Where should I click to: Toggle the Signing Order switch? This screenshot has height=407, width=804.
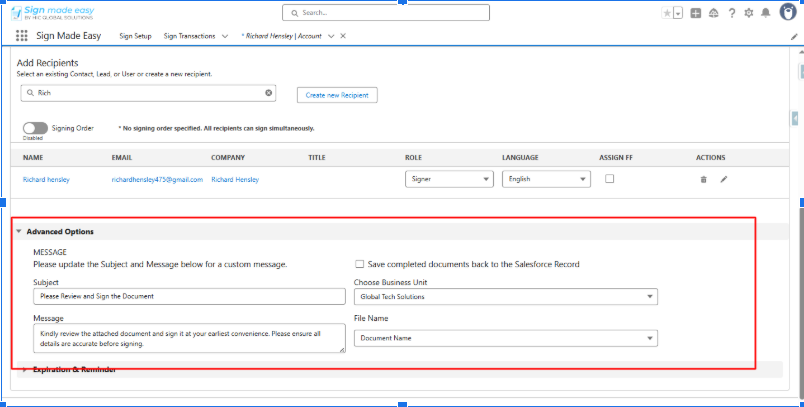tap(35, 128)
